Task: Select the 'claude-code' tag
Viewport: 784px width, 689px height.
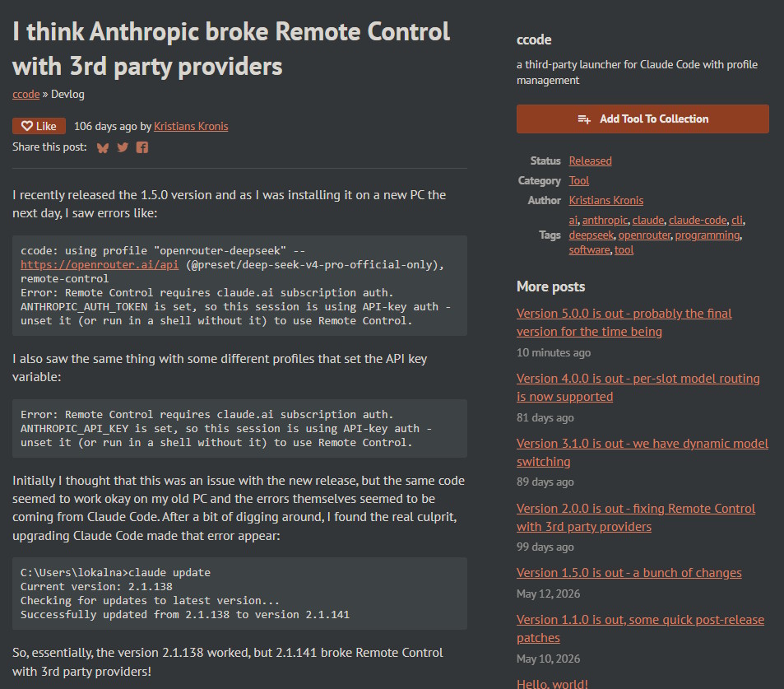Action: [x=698, y=220]
